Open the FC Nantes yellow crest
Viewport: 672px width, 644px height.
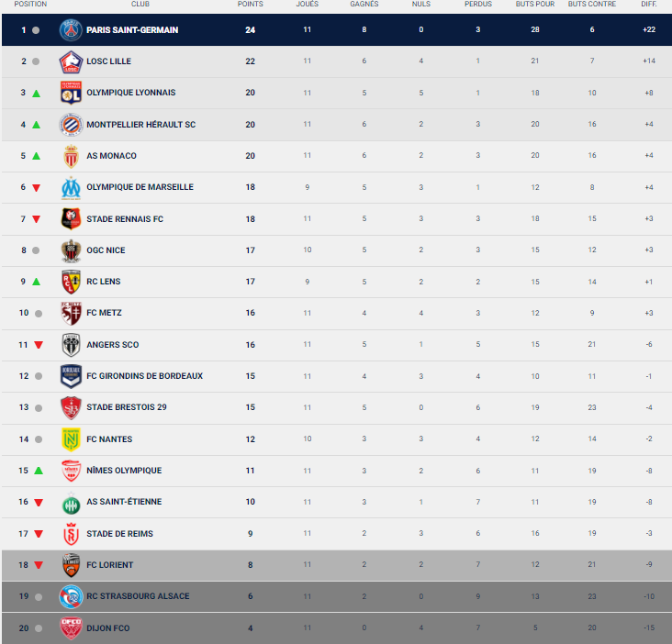coord(71,439)
